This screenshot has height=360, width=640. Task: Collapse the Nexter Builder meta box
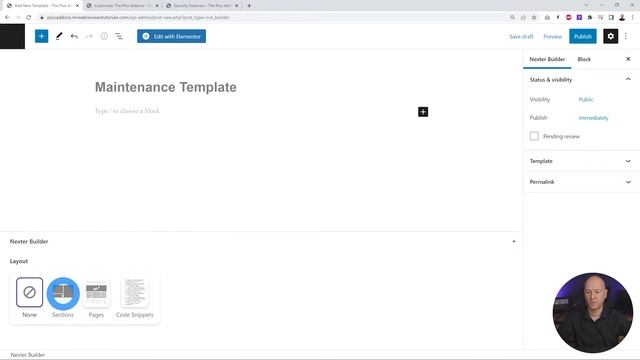(513, 242)
